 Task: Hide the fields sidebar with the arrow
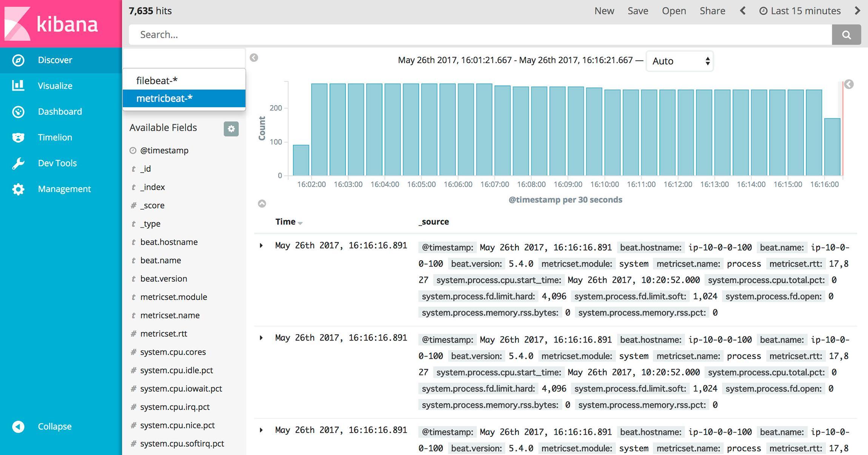pos(254,58)
